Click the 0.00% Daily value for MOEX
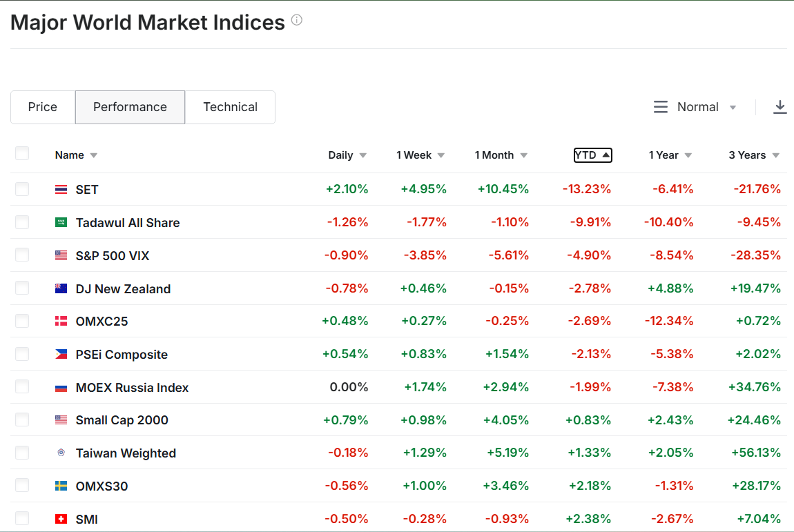 [x=349, y=387]
